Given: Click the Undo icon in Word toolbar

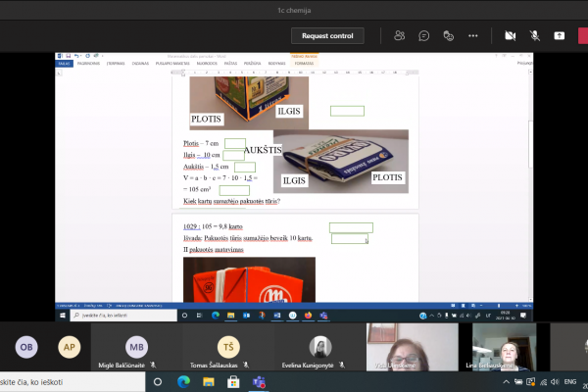Looking at the screenshot, I should tap(76, 56).
